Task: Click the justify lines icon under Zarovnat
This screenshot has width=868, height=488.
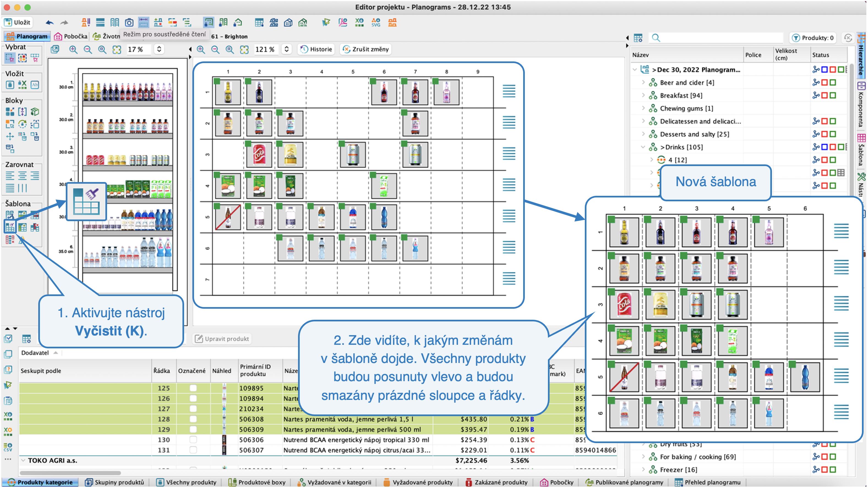Action: pyautogui.click(x=10, y=188)
